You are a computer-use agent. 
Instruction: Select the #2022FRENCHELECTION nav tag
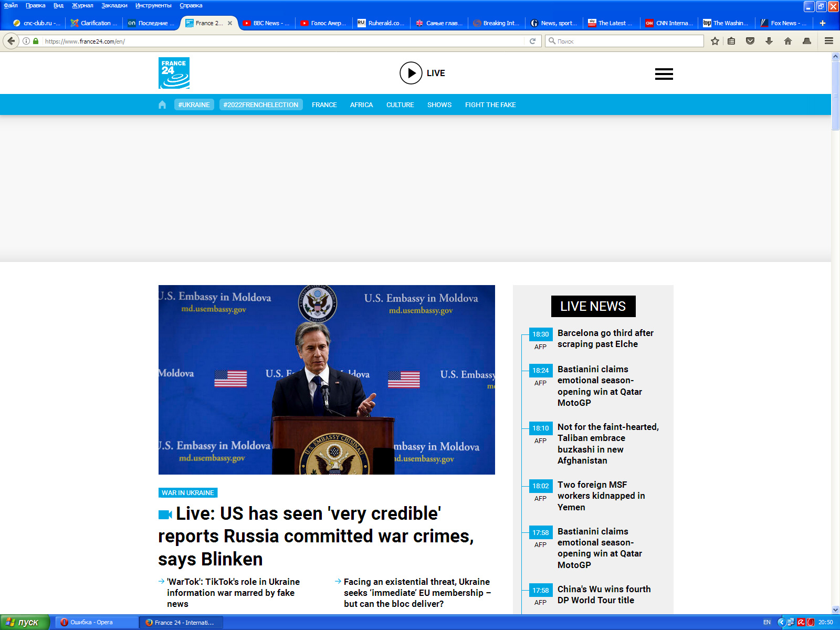(261, 104)
